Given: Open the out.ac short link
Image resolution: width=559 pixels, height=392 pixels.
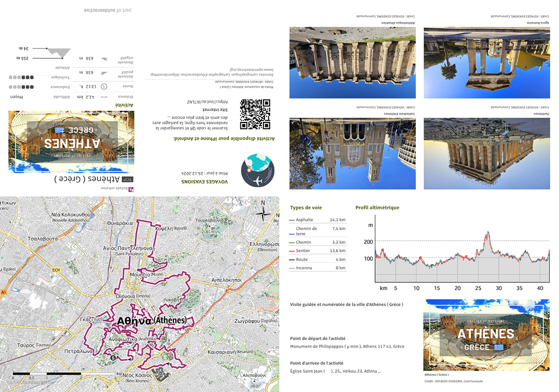Looking at the screenshot, I should 207,102.
